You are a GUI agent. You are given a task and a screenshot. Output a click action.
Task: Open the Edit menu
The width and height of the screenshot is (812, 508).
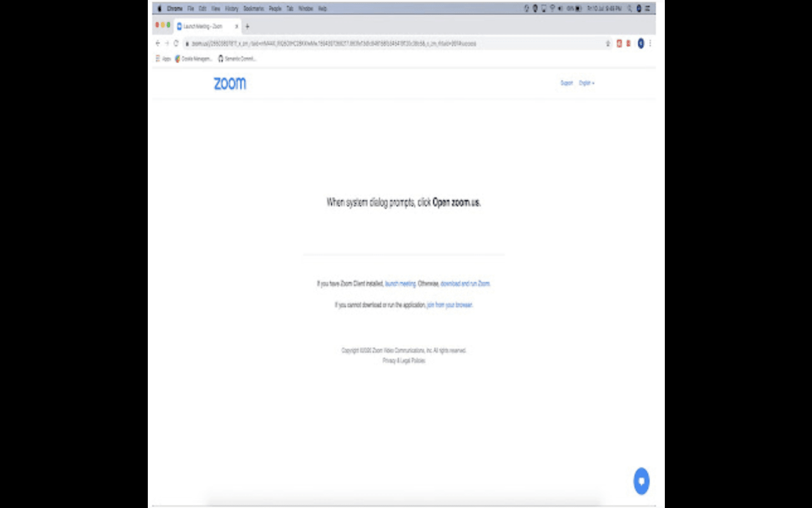[202, 9]
